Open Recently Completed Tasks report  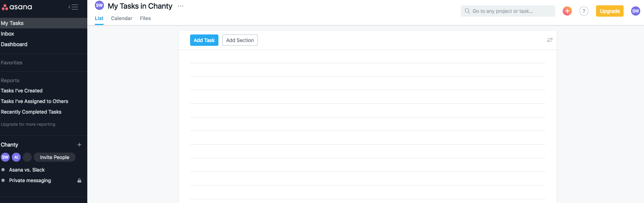click(31, 112)
